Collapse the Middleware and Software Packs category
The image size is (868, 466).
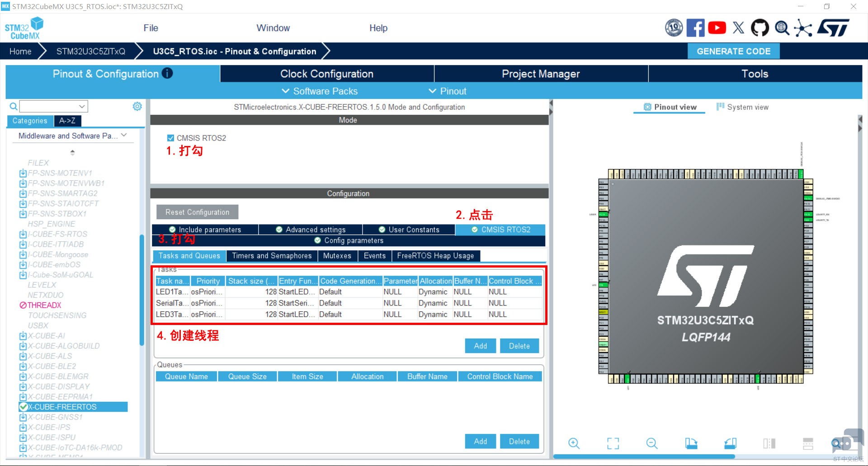(124, 135)
